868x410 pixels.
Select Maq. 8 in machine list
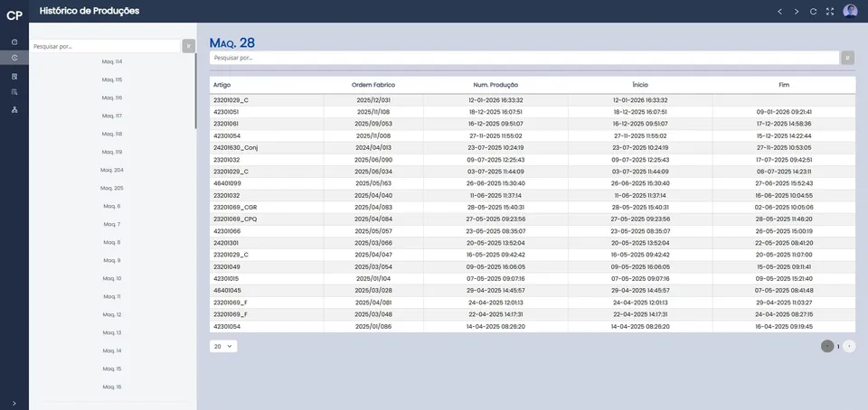[112, 242]
